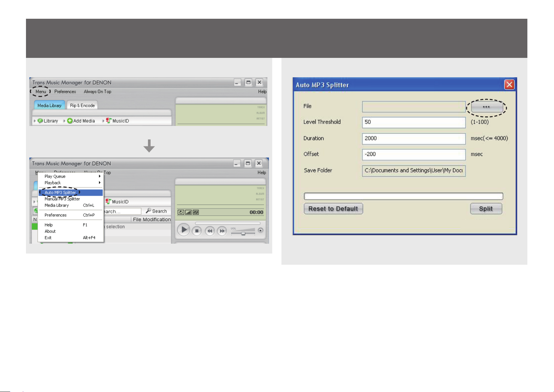Click the MusicID icon in top window
The width and height of the screenshot is (554, 392).
coord(109,121)
